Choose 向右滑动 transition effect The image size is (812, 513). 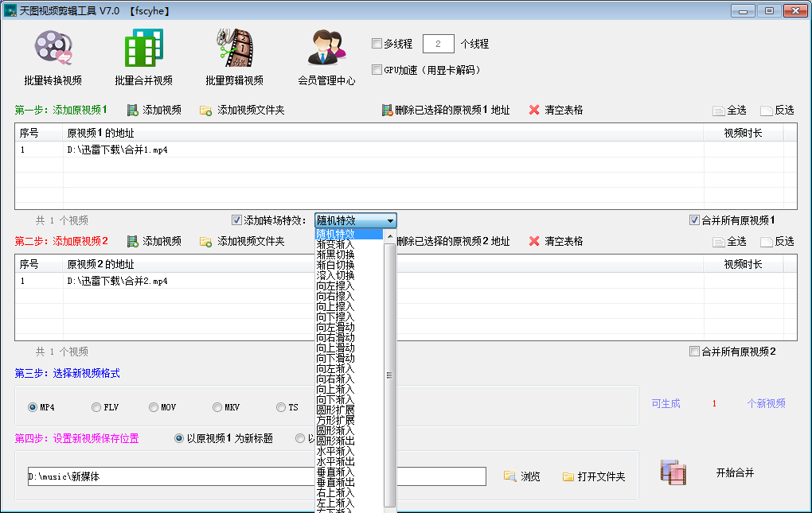[349, 338]
